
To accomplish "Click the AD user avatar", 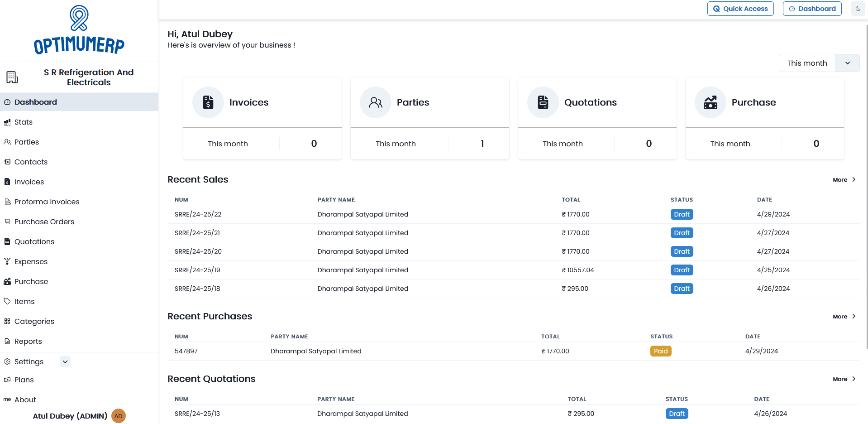I will tap(119, 416).
